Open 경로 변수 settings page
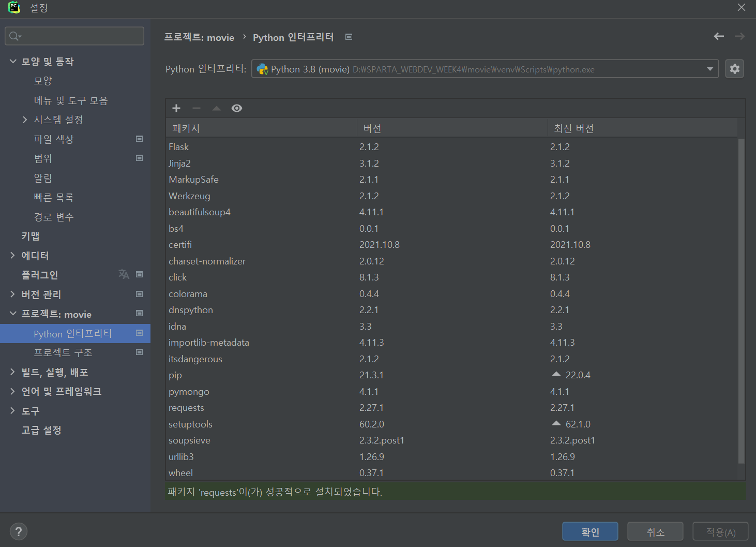This screenshot has width=756, height=547. pyautogui.click(x=54, y=217)
